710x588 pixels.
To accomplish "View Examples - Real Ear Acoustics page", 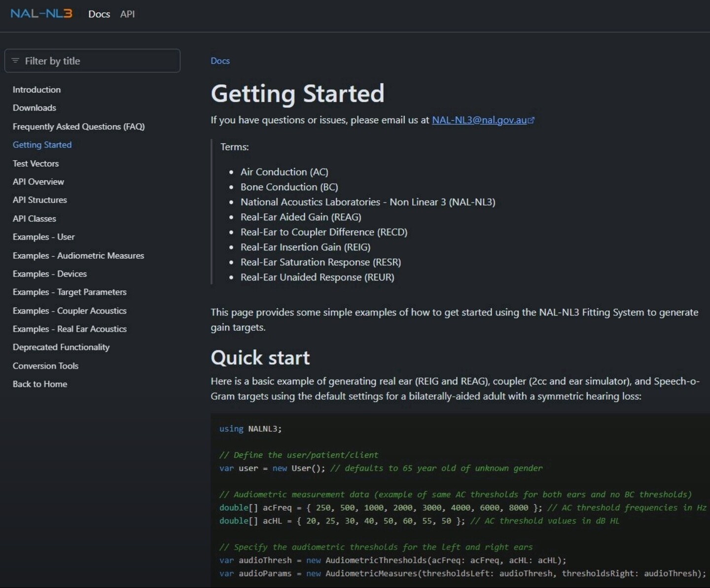I will 70,329.
